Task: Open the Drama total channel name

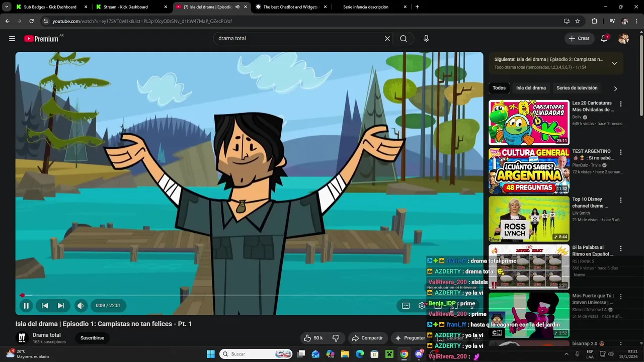Action: pos(47,335)
